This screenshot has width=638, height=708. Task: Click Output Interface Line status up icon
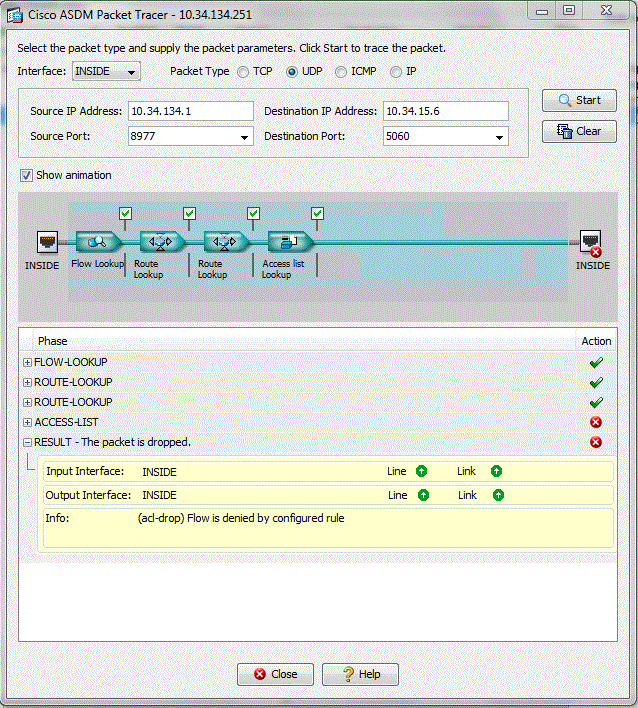coord(423,495)
